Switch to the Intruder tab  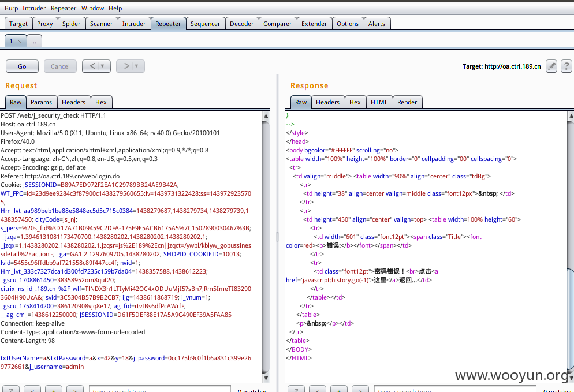click(134, 24)
